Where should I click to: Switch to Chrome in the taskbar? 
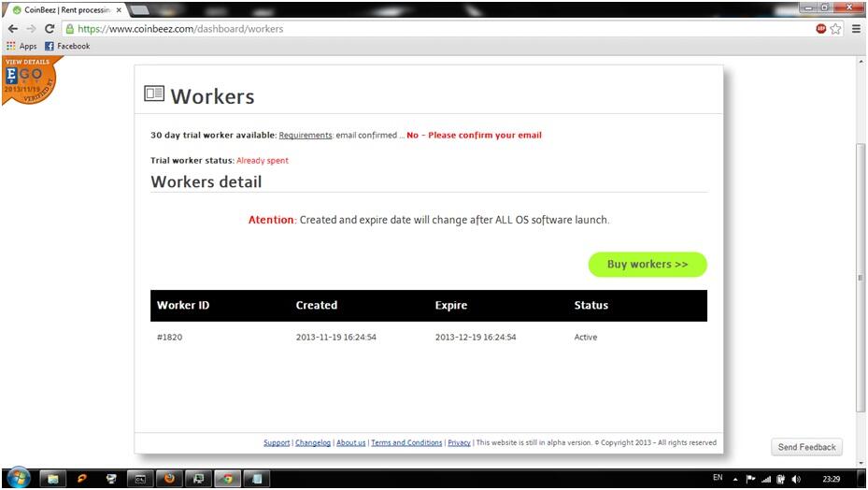point(228,479)
